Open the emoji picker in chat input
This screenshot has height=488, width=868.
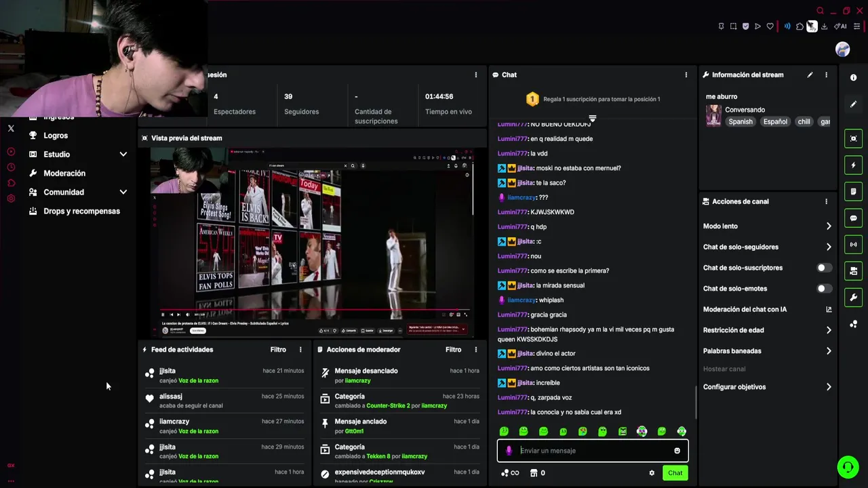coord(677,451)
